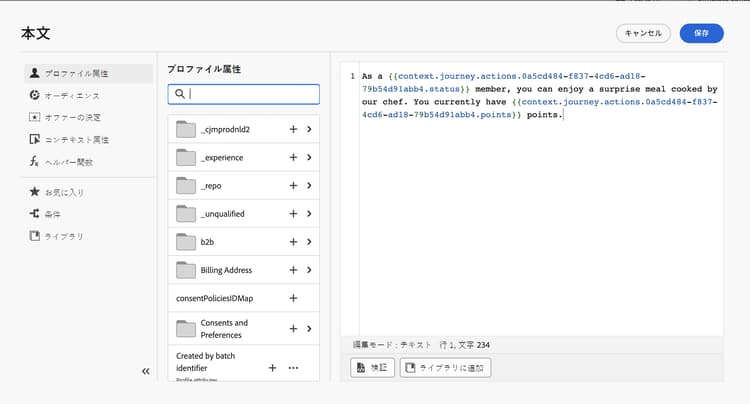
Task: Open more options for Created by batch identifier
Action: [293, 368]
